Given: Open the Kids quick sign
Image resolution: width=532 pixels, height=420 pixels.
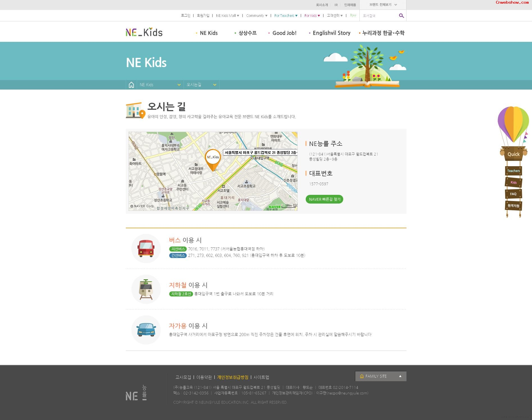Looking at the screenshot, I should coord(513,182).
